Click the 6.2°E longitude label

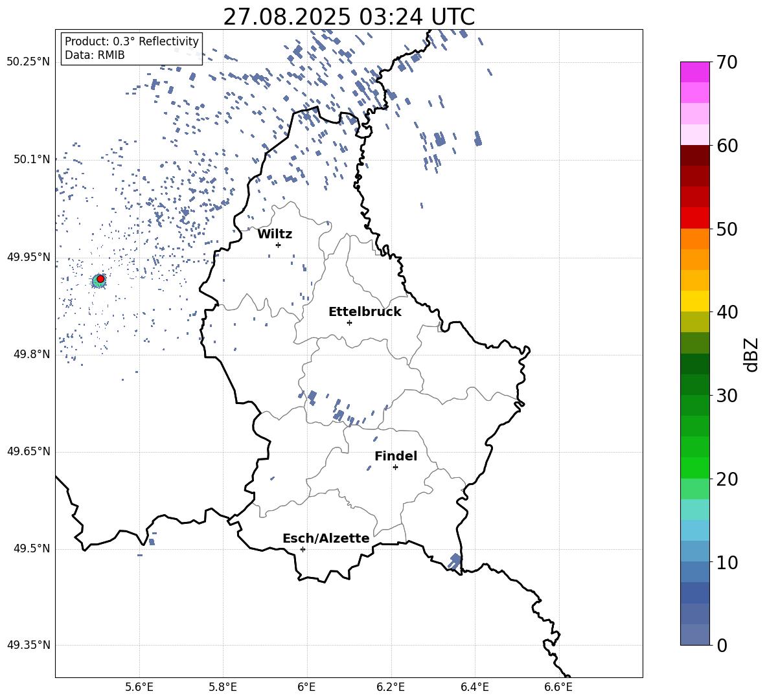click(x=391, y=687)
